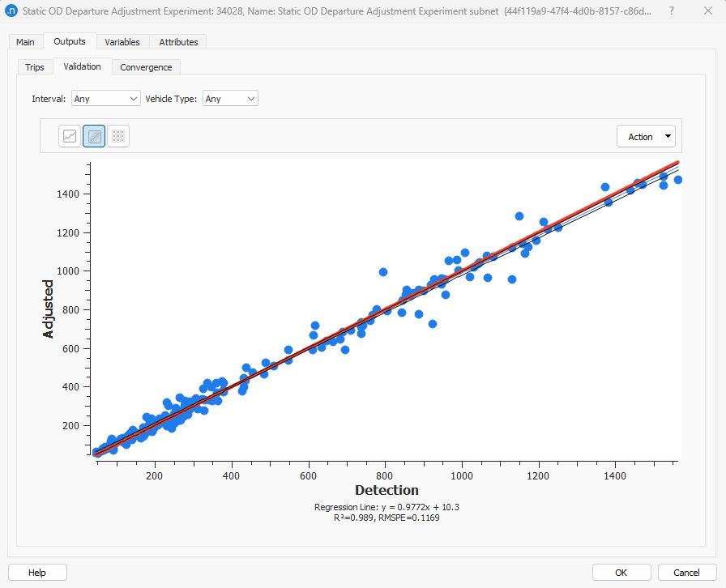The width and height of the screenshot is (726, 588).
Task: Open the Variables tab
Action: (122, 42)
